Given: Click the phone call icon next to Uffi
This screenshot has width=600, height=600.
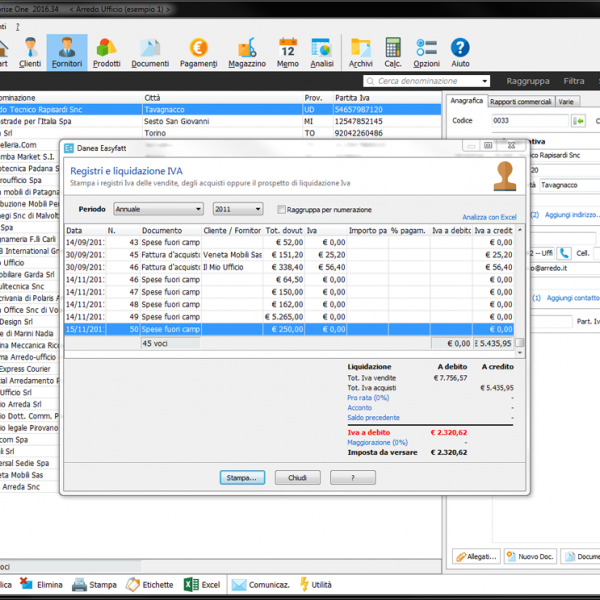Looking at the screenshot, I should click(x=564, y=253).
